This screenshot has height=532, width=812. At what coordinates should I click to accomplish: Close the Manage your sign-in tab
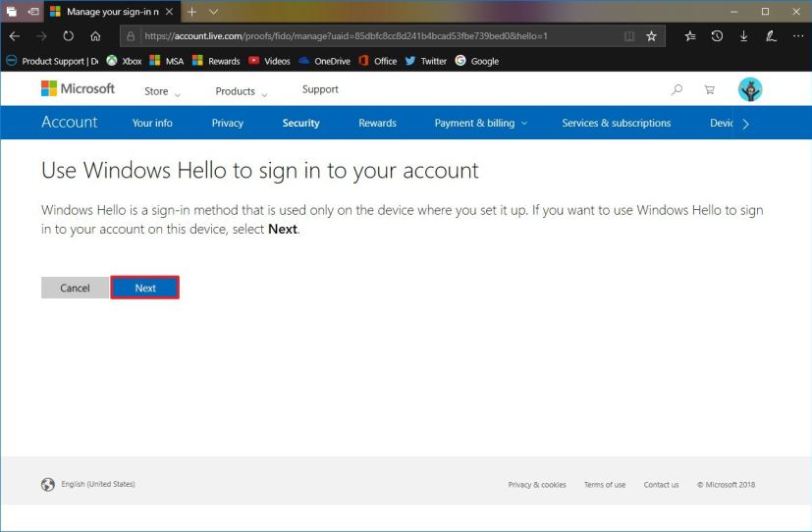tap(169, 12)
